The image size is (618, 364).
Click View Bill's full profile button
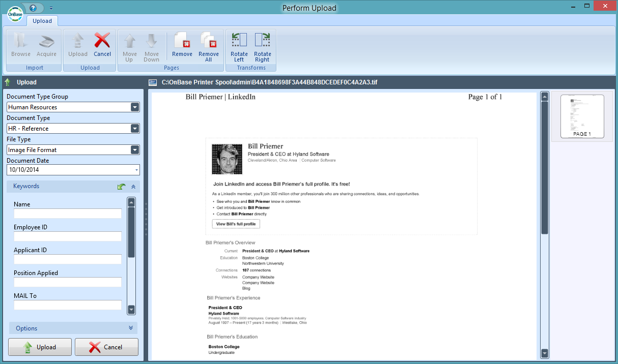(x=236, y=224)
